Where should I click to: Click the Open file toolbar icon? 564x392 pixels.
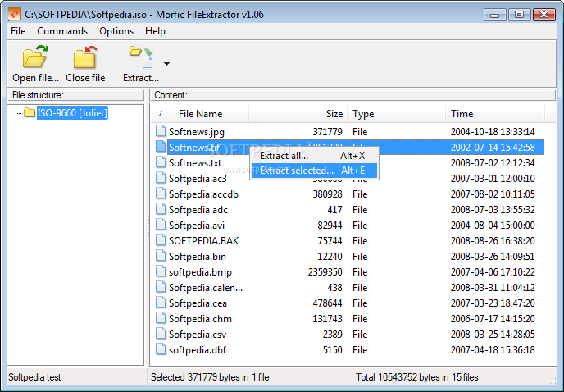(35, 57)
